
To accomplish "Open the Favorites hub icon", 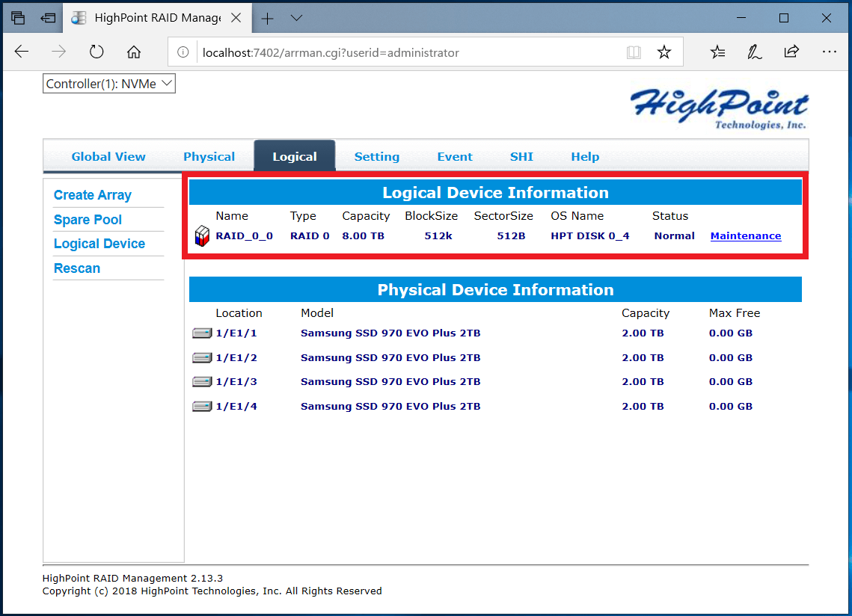I will [718, 52].
